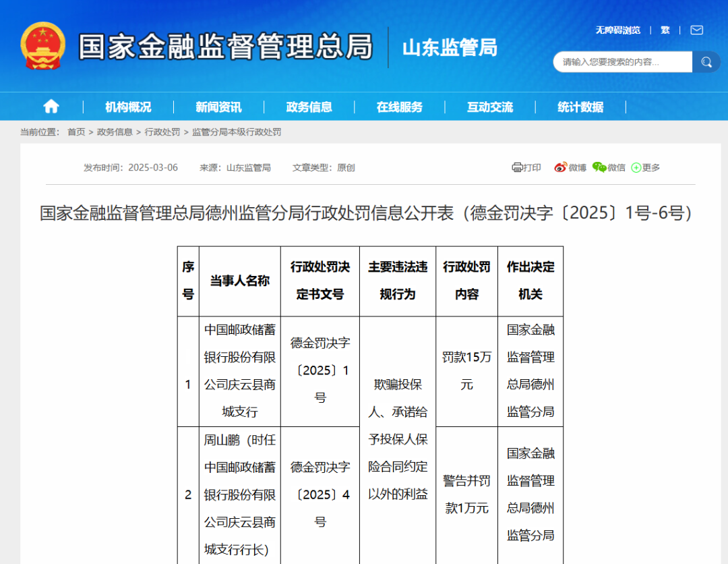The width and height of the screenshot is (728, 564).
Task: Open the 互动交流 menu
Action: pos(490,107)
